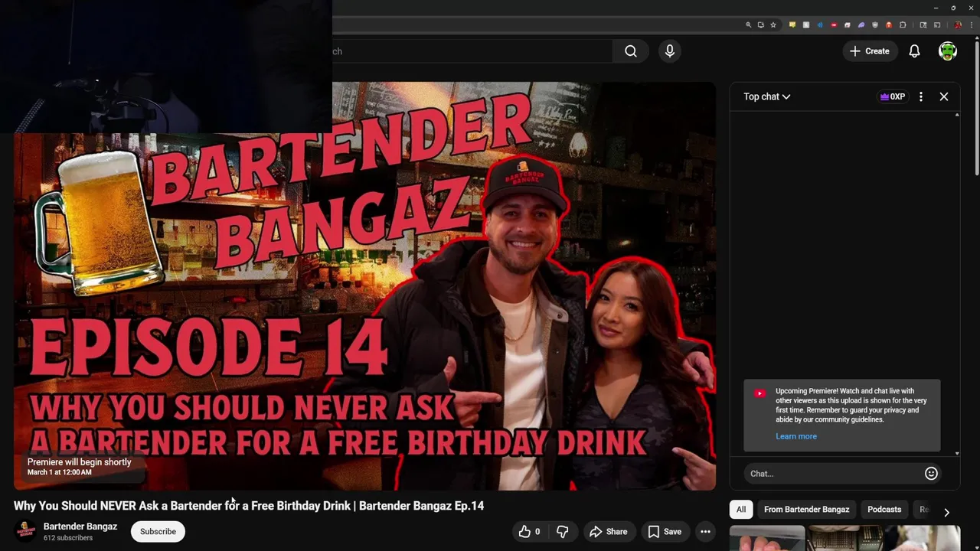Open the Chrome three-dot menu
Image resolution: width=980 pixels, height=551 pixels.
[972, 24]
